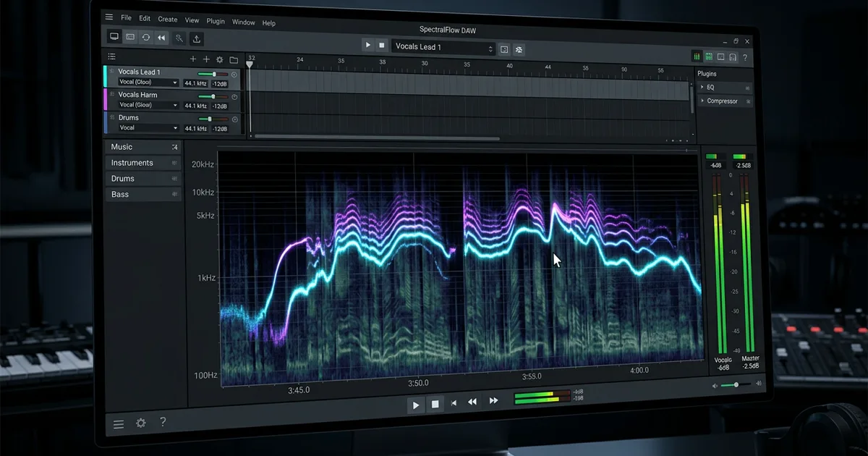Click the keyboard icon in top toolbar
This screenshot has height=456, width=868.
(x=130, y=37)
